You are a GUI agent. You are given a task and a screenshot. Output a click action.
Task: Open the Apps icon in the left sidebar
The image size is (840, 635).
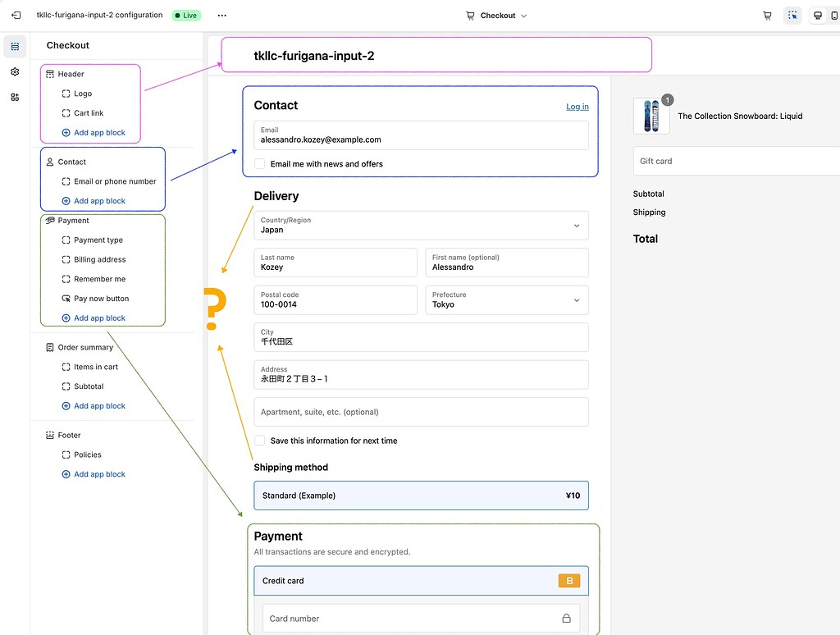[x=15, y=97]
